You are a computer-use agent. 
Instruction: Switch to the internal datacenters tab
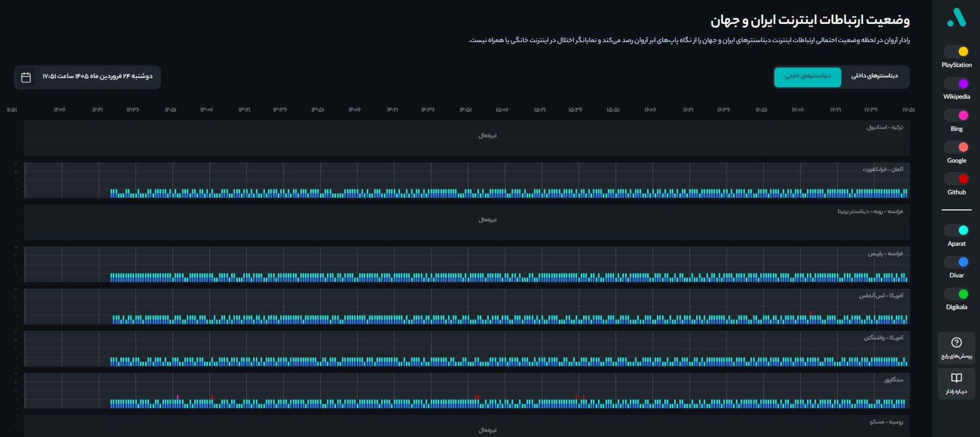[x=874, y=76]
